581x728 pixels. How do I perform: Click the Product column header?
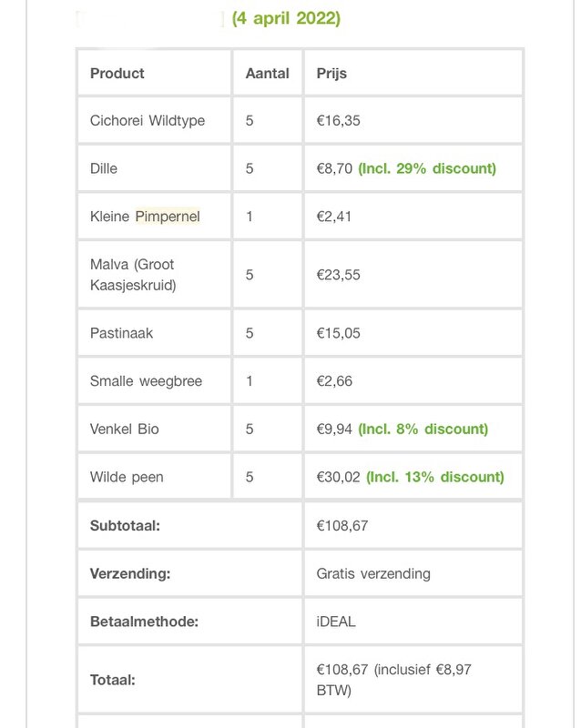click(117, 74)
